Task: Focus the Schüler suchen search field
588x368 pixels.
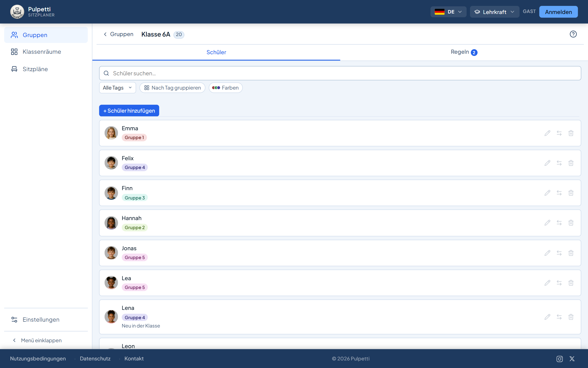Action: click(340, 73)
